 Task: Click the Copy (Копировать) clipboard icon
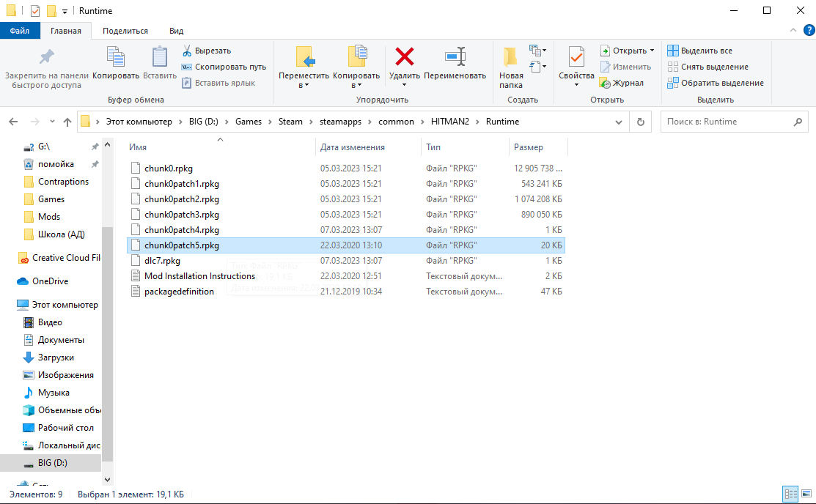pyautogui.click(x=115, y=57)
